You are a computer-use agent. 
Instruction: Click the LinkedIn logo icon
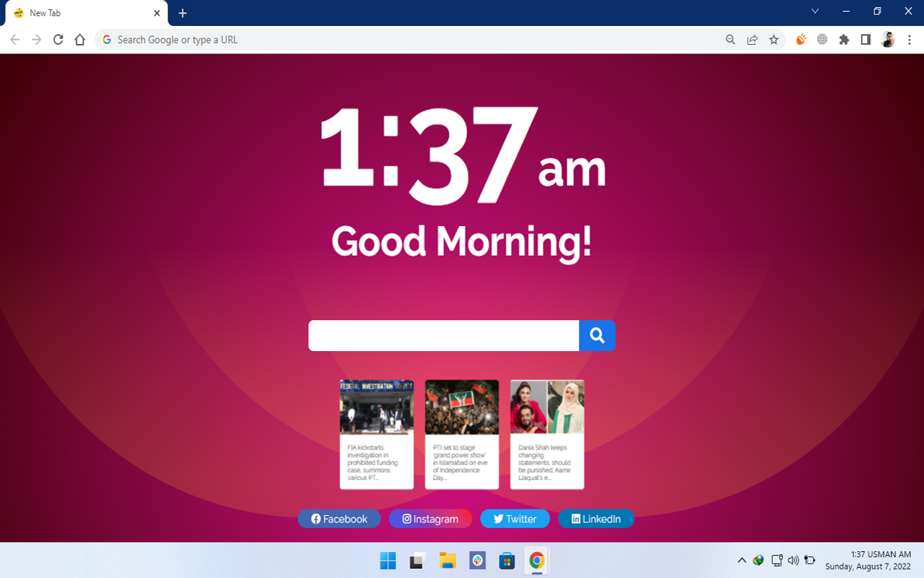[x=576, y=519]
